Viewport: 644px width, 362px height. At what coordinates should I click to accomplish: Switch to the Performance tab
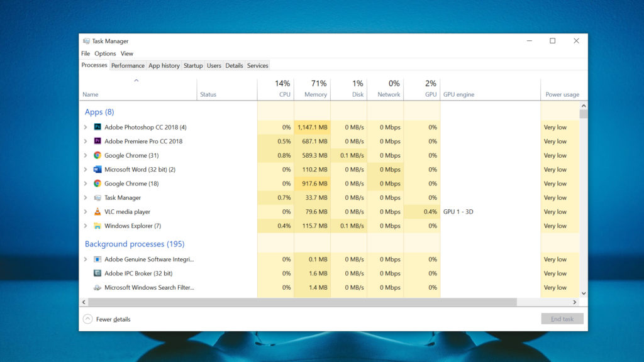point(128,65)
